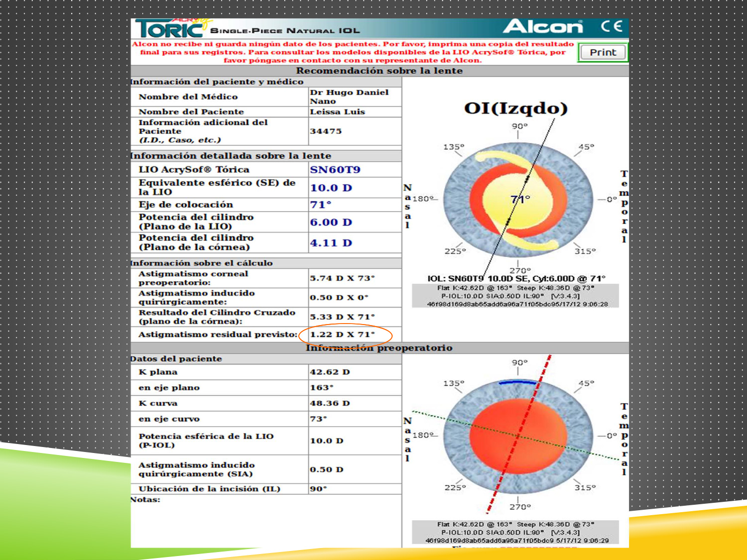The image size is (747, 560).
Task: Click the '4.11 D' corneal plane value
Action: pyautogui.click(x=331, y=243)
